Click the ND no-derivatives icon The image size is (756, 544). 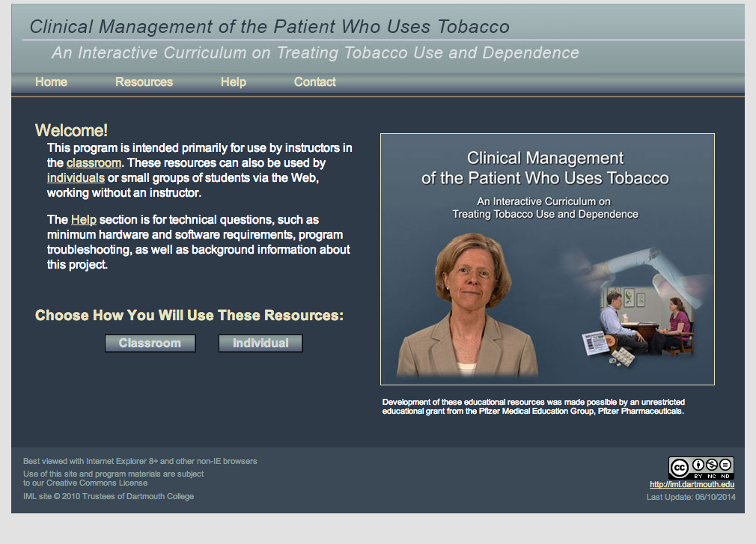(x=725, y=465)
